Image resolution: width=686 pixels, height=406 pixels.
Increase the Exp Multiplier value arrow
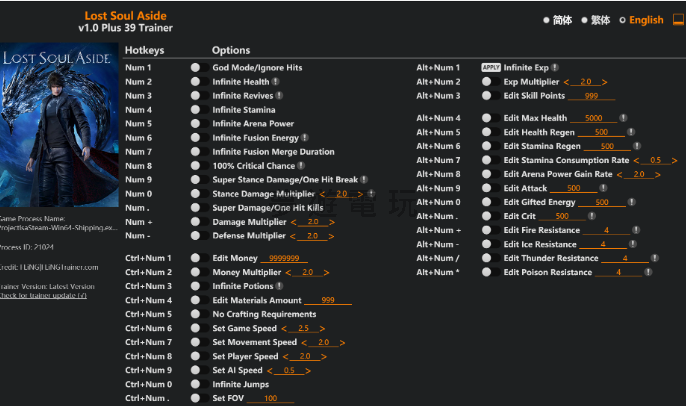point(605,82)
